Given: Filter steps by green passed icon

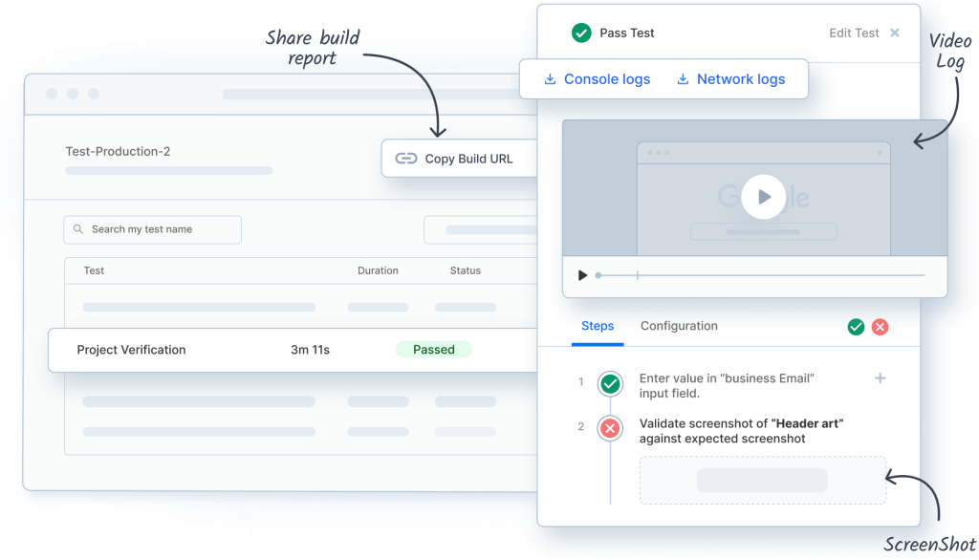Looking at the screenshot, I should 856,327.
